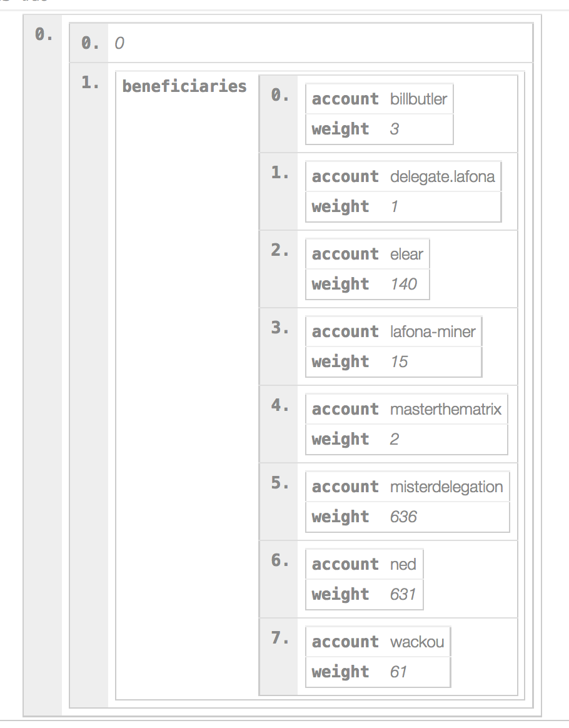Image resolution: width=569 pixels, height=728 pixels.
Task: Click weight value 15 for lafona-miner
Action: pos(399,361)
